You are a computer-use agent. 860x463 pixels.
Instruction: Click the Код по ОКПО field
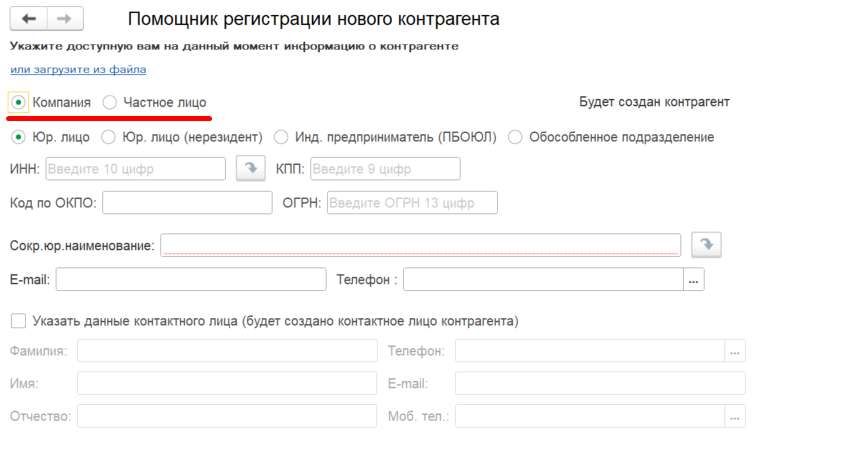[187, 203]
